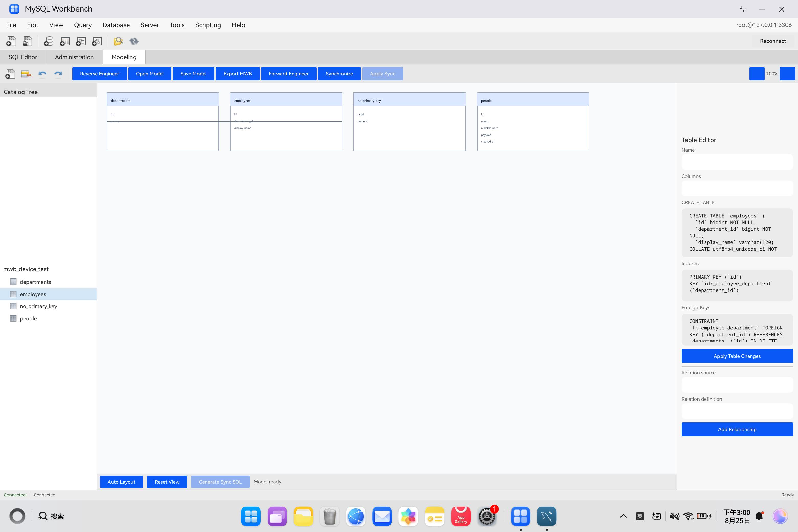Click the Add Relationship button
The height and width of the screenshot is (532, 798).
pos(737,429)
